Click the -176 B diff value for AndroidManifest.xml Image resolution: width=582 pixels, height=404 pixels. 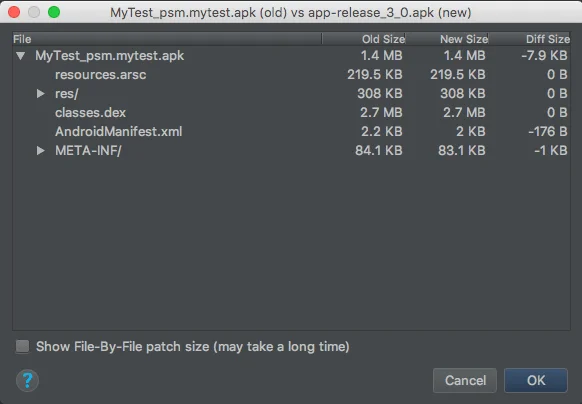[x=547, y=131]
